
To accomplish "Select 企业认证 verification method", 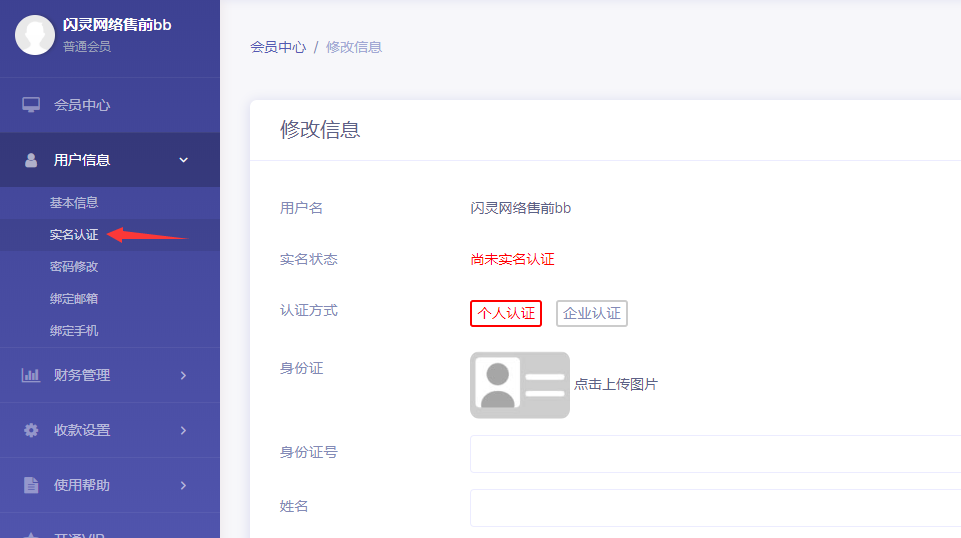I will [x=592, y=313].
